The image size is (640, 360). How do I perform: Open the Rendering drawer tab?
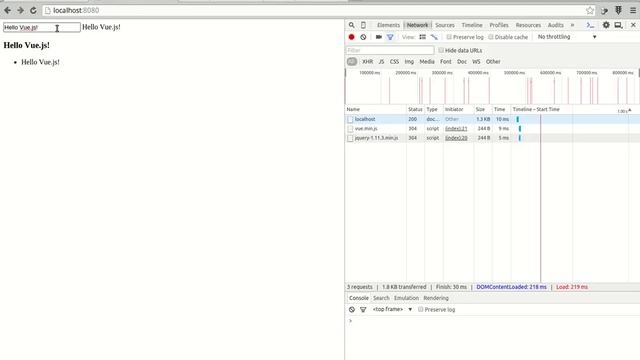tap(436, 298)
